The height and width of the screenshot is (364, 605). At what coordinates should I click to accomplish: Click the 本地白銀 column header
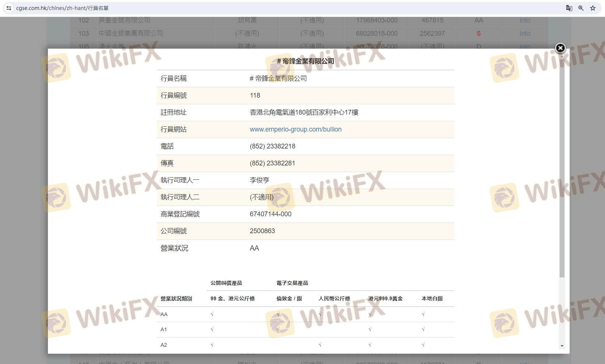click(432, 298)
